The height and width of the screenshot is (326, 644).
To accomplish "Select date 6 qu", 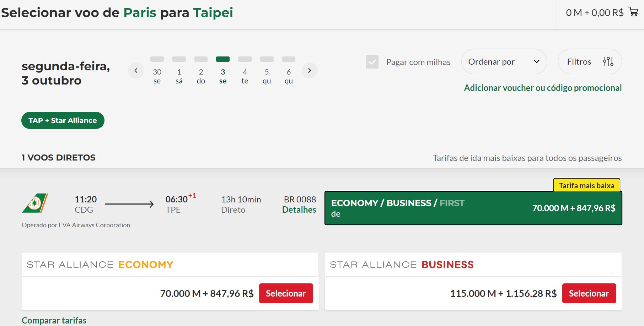I will pos(289,71).
